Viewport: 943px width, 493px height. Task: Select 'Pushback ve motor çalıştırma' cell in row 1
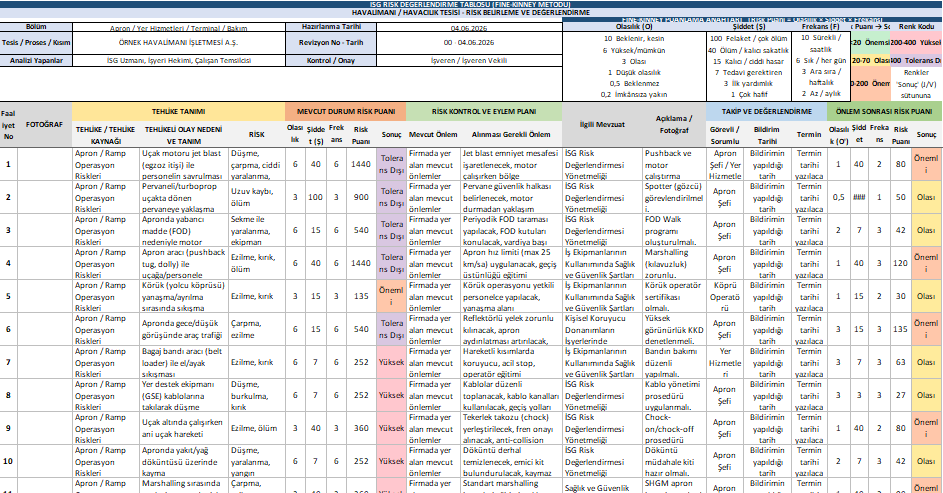(674, 164)
